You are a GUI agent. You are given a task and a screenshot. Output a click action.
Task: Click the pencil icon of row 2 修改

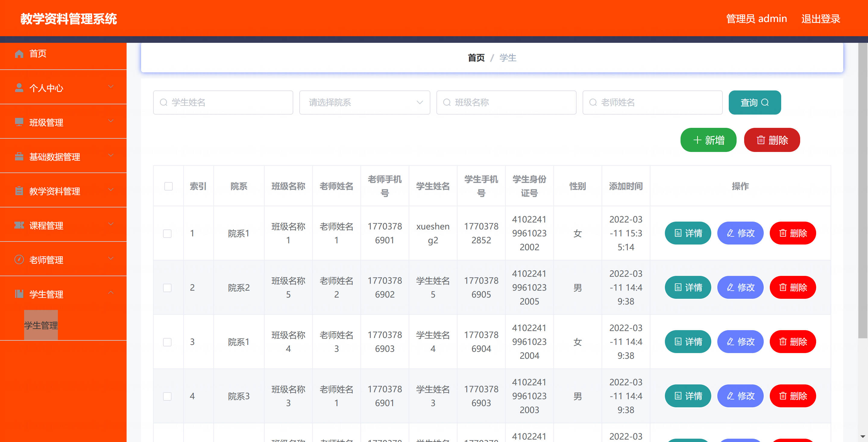[x=731, y=287]
